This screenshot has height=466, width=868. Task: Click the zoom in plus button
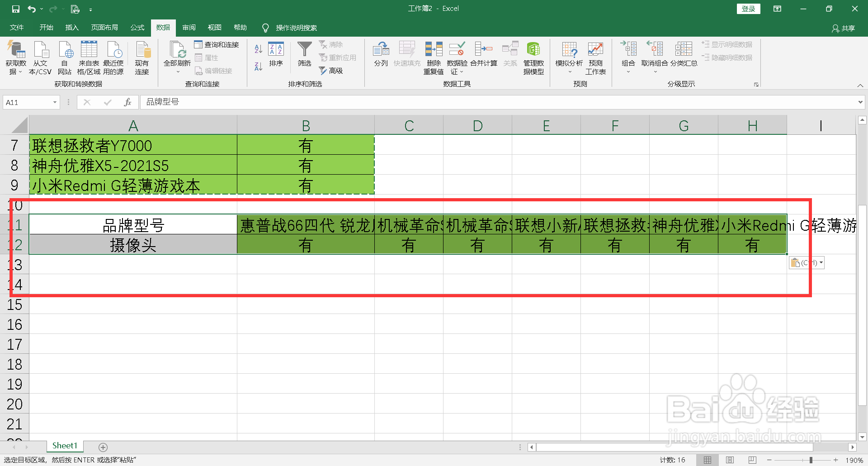click(836, 460)
